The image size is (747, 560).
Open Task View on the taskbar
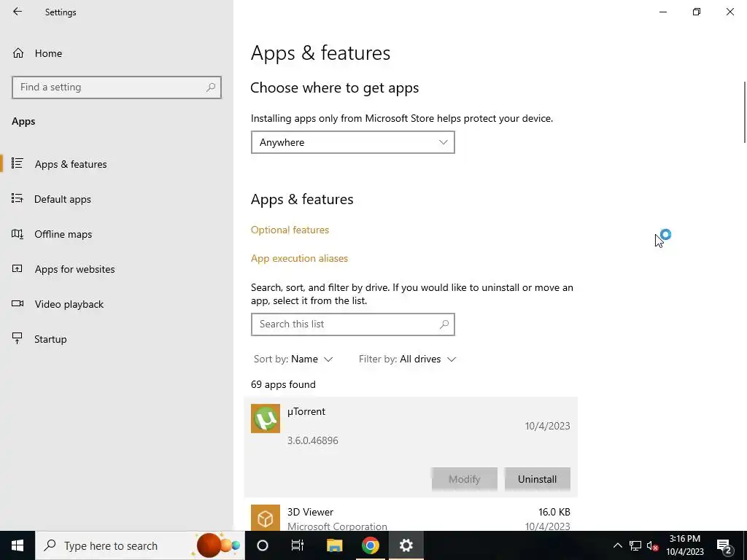coord(298,545)
